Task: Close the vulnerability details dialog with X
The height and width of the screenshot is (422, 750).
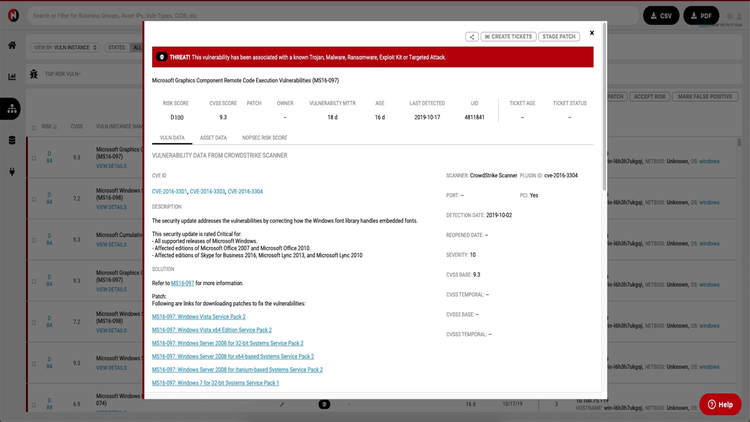Action: [592, 33]
